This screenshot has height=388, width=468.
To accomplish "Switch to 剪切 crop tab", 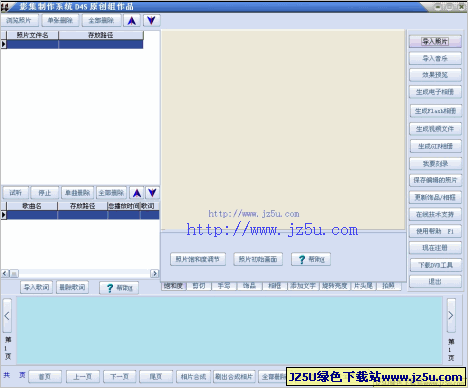I will (199, 286).
